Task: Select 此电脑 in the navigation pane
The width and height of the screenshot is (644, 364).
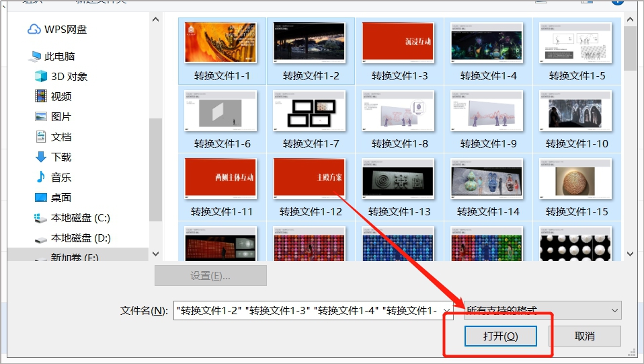Action: tap(52, 57)
